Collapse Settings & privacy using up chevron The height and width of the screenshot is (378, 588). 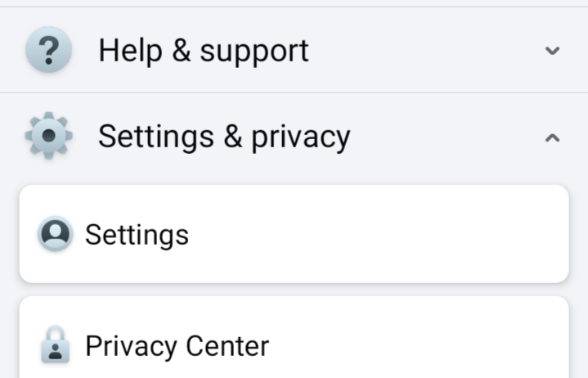pyautogui.click(x=552, y=138)
